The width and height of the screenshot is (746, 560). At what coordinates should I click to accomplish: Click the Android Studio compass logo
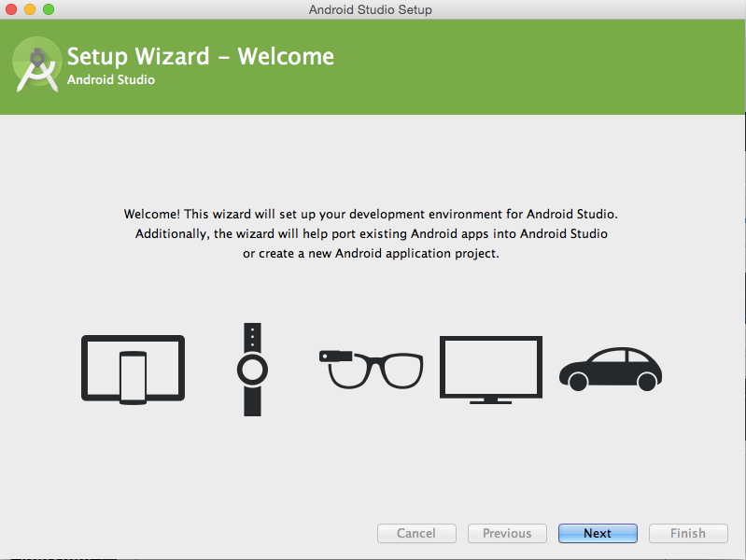point(36,64)
